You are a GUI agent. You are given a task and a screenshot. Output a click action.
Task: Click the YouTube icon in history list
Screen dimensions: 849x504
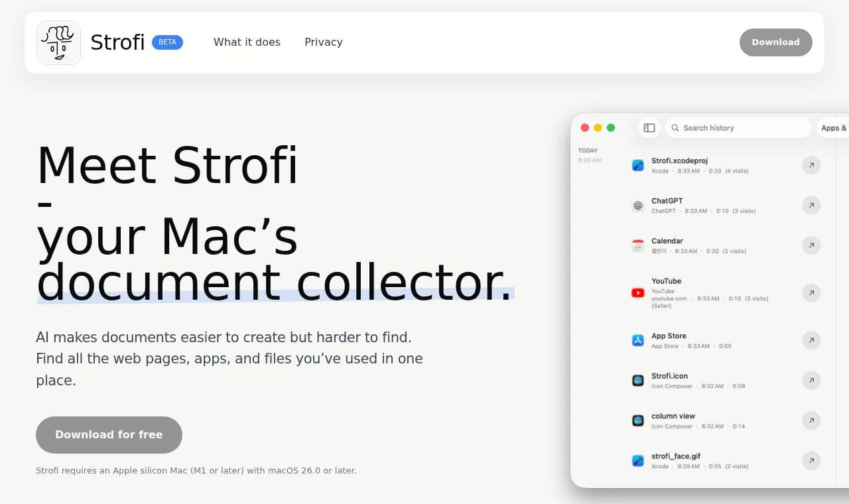[x=638, y=292]
